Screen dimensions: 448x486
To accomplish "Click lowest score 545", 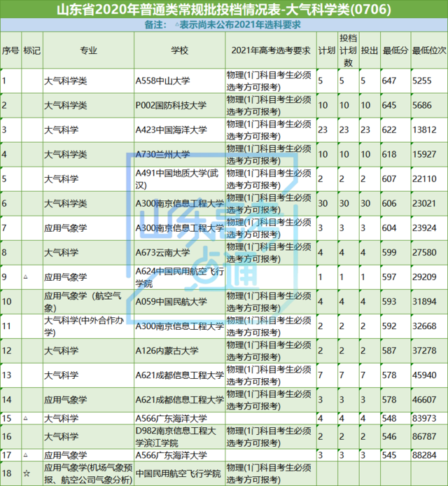I will tap(388, 455).
